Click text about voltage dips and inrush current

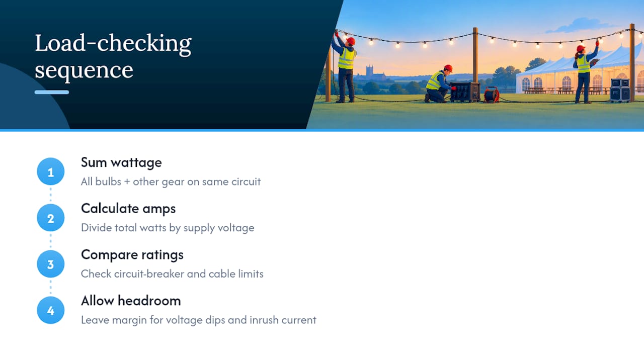[199, 320]
